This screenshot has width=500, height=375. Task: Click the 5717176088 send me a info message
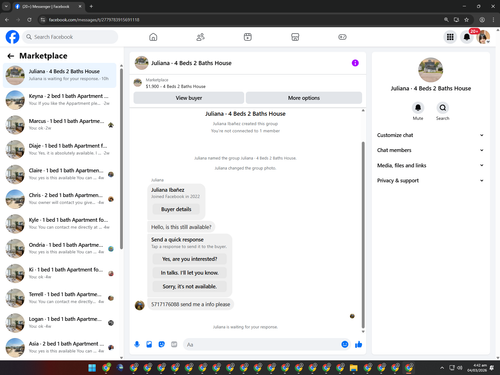pos(190,304)
